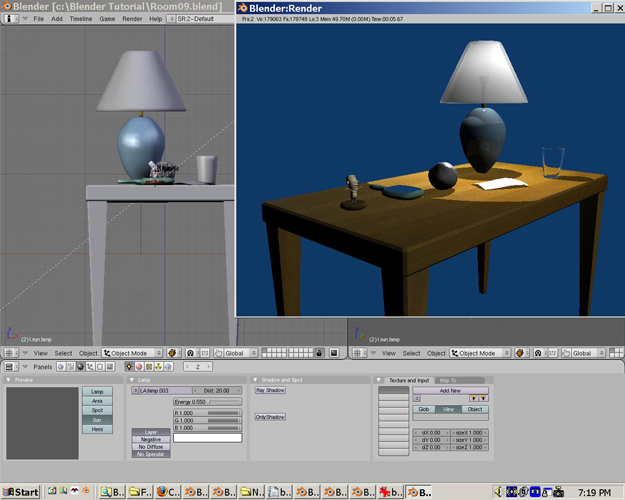625x500 pixels.
Task: Toggle the OnlyShadow option
Action: 270,417
